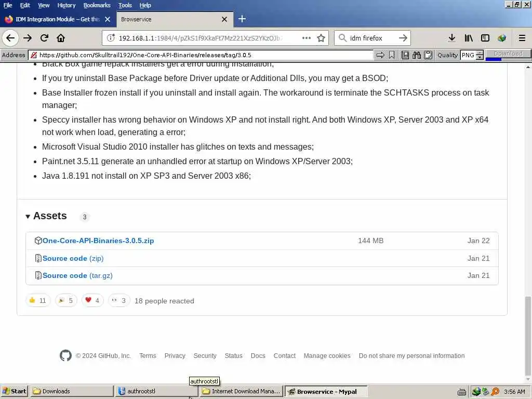Screen dimensions: 532x399
Task: Download One-Core-API-Binaries-3.0.5.zip asset
Action: 98,241
